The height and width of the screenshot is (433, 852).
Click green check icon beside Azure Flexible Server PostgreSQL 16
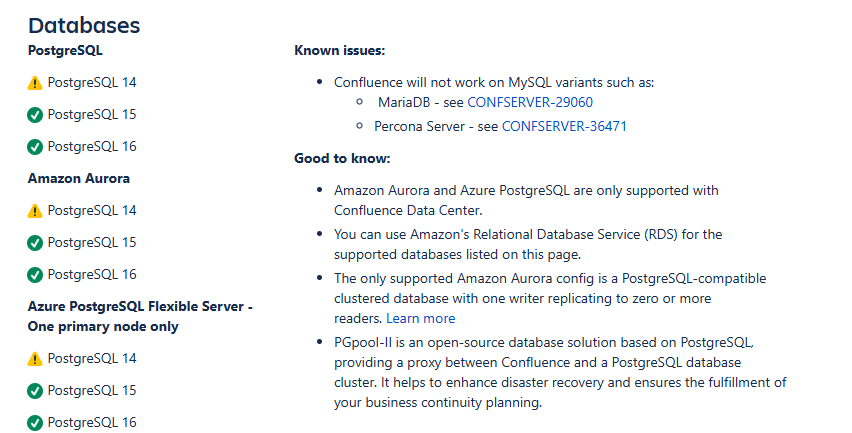(x=35, y=423)
